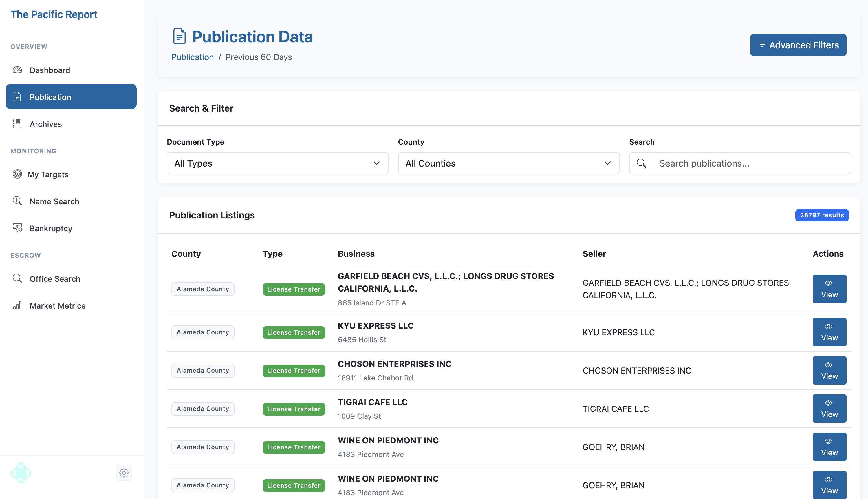Click the pixelated user avatar icon

21,473
